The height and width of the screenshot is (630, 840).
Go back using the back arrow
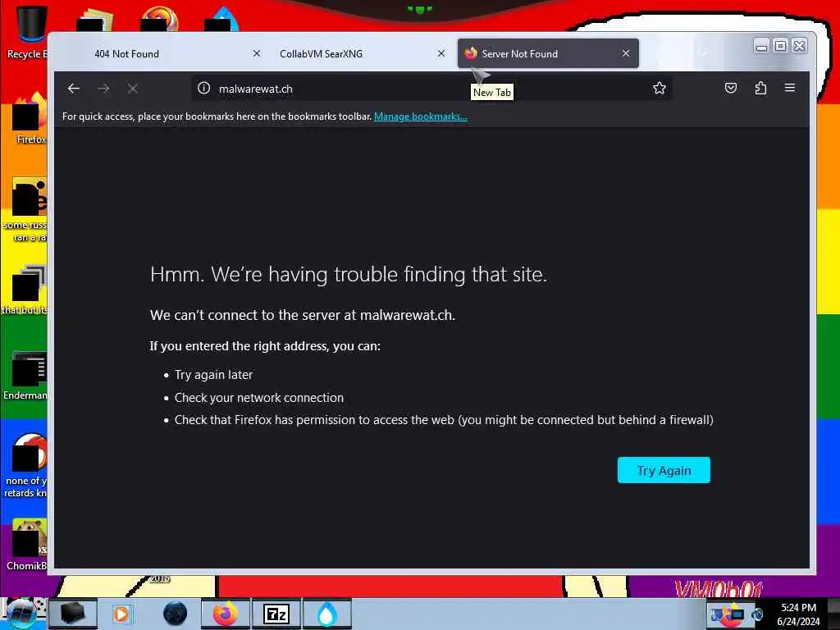tap(73, 89)
